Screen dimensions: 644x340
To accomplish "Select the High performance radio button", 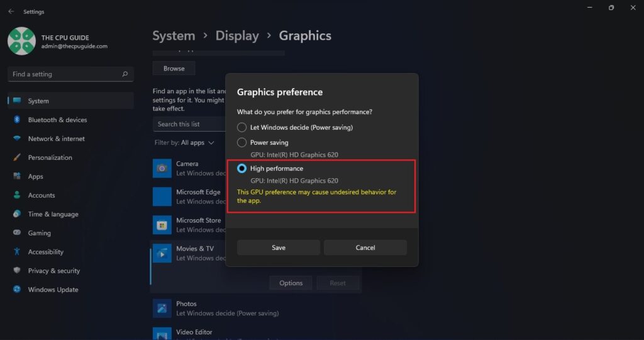I will (x=242, y=169).
